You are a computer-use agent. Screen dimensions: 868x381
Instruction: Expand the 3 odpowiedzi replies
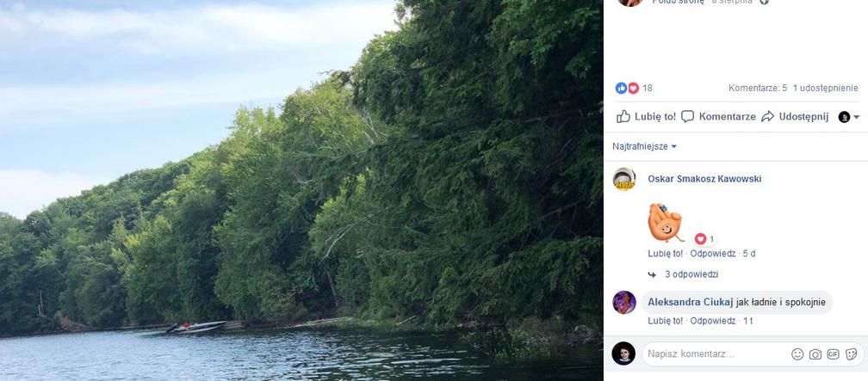coord(691,274)
